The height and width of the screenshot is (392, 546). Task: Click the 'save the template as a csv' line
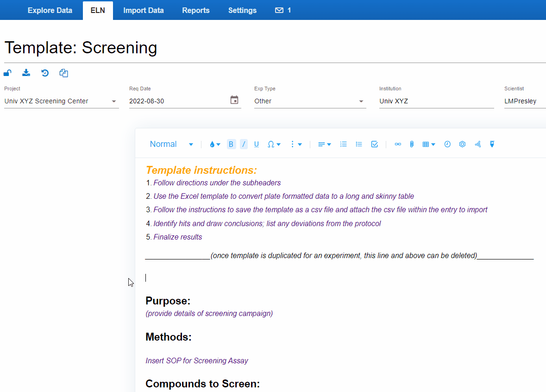tap(320, 210)
